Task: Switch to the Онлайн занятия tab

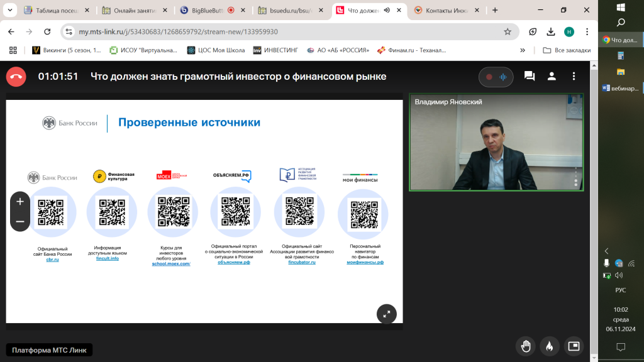Action: click(135, 10)
